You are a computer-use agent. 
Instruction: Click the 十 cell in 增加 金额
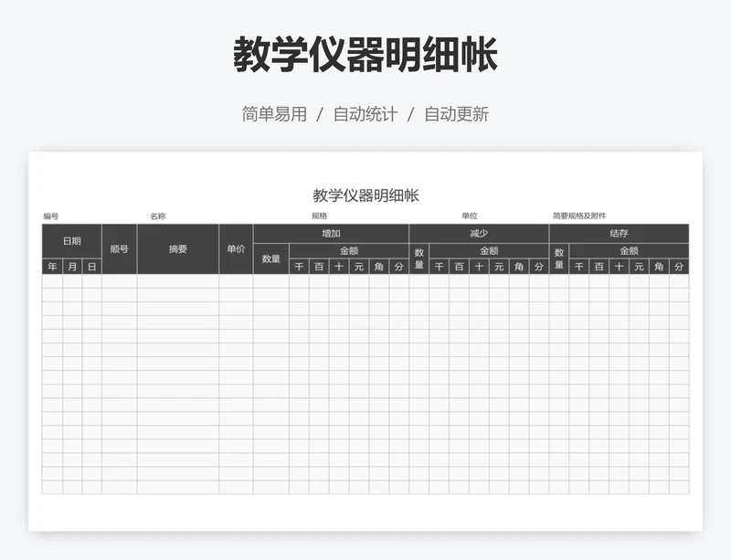tap(339, 266)
